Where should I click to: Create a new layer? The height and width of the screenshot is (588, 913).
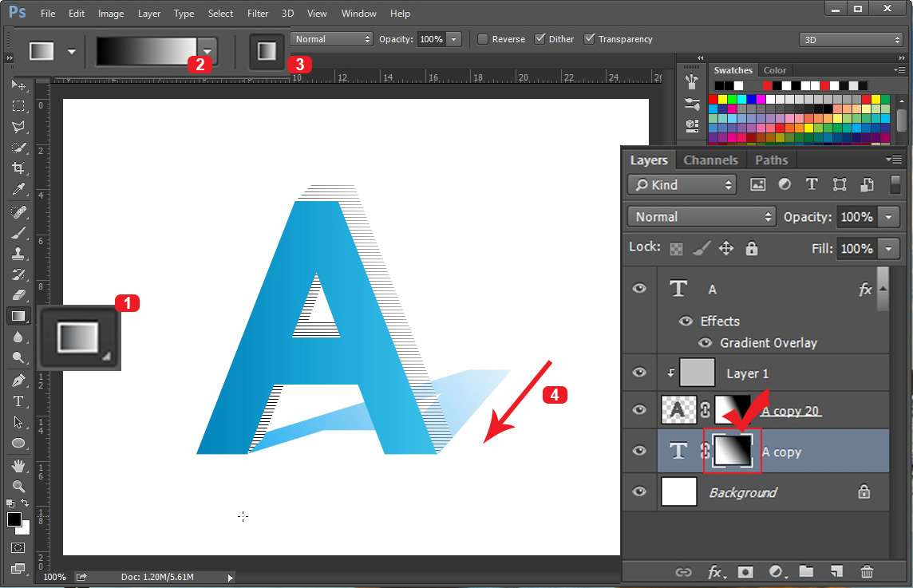(x=836, y=572)
